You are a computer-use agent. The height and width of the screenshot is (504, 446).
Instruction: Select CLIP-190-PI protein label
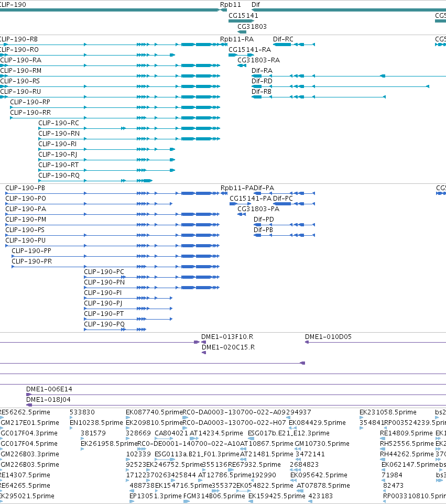pyautogui.click(x=103, y=292)
